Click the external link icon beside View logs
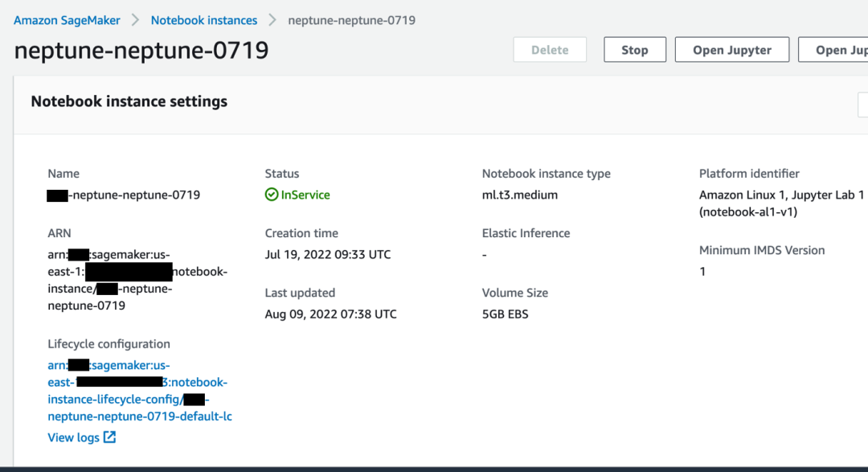This screenshot has width=868, height=472. (110, 437)
